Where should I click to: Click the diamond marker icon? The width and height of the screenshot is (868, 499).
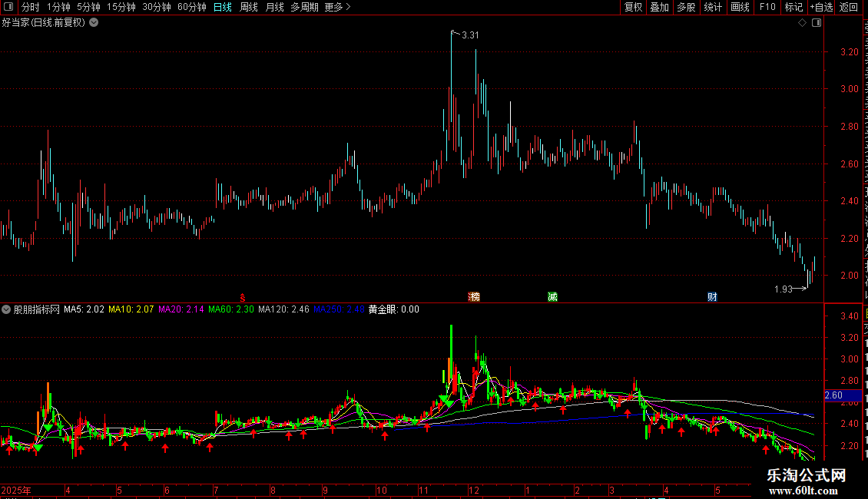pyautogui.click(x=802, y=23)
